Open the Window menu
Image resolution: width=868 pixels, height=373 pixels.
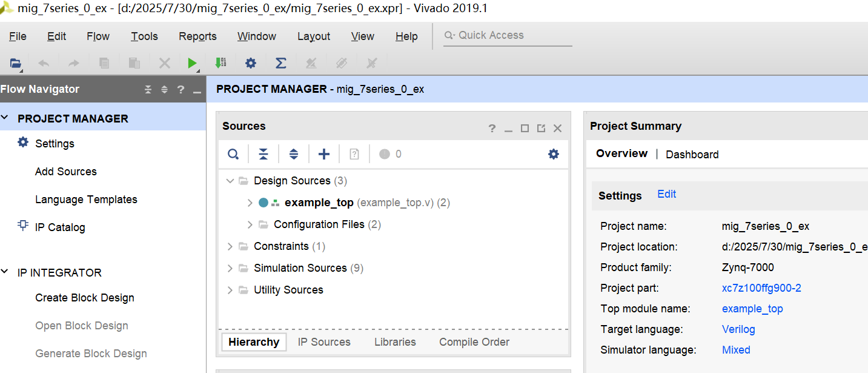257,36
